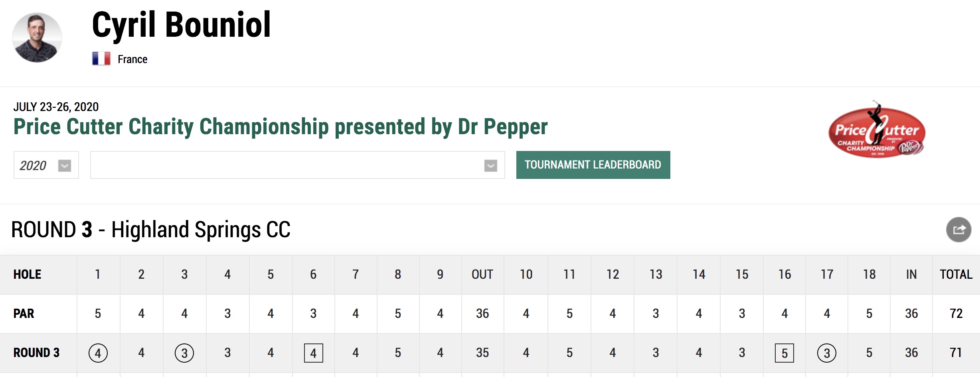
Task: Click the circled birdie score on hole 1
Action: click(98, 353)
